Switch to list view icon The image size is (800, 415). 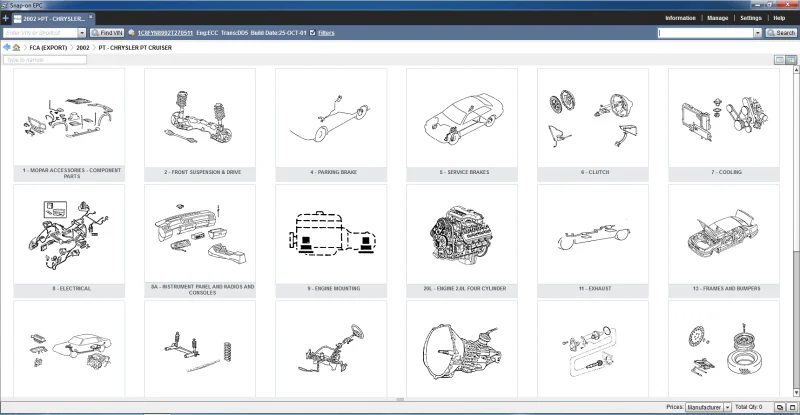(778, 60)
